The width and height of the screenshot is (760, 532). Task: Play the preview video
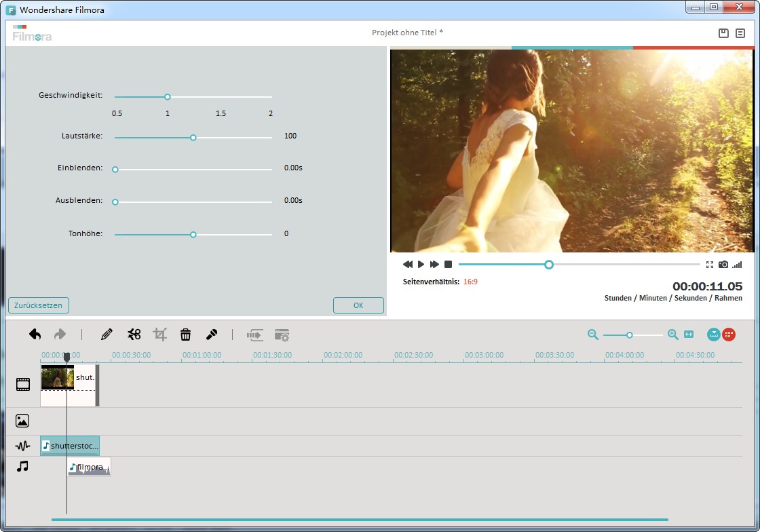pos(421,265)
